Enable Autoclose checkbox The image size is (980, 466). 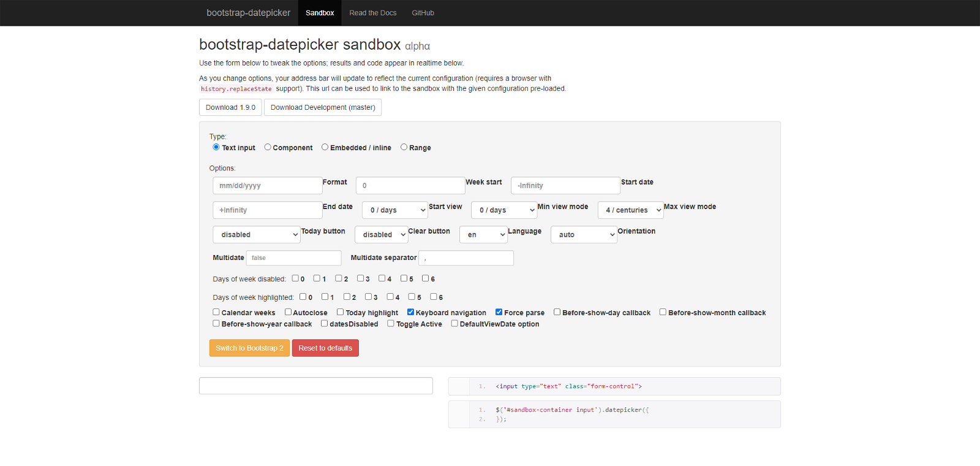(x=288, y=312)
